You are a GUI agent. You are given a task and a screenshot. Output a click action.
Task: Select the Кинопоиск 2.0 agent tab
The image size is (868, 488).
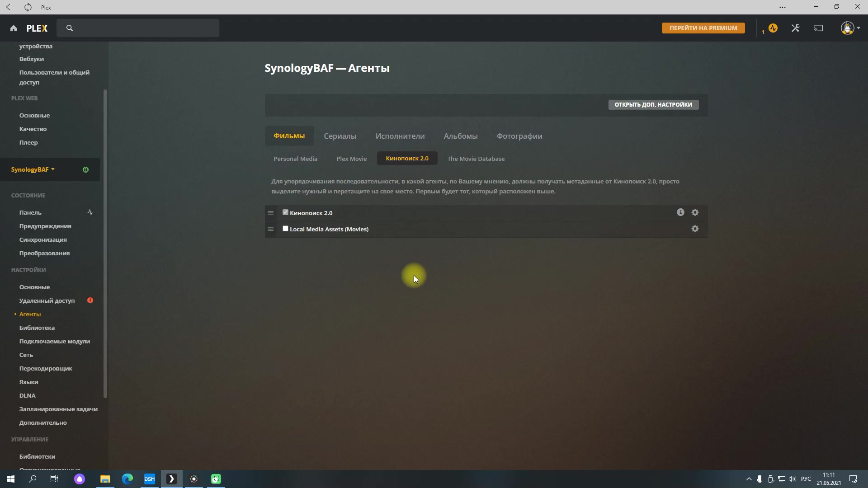coord(407,159)
